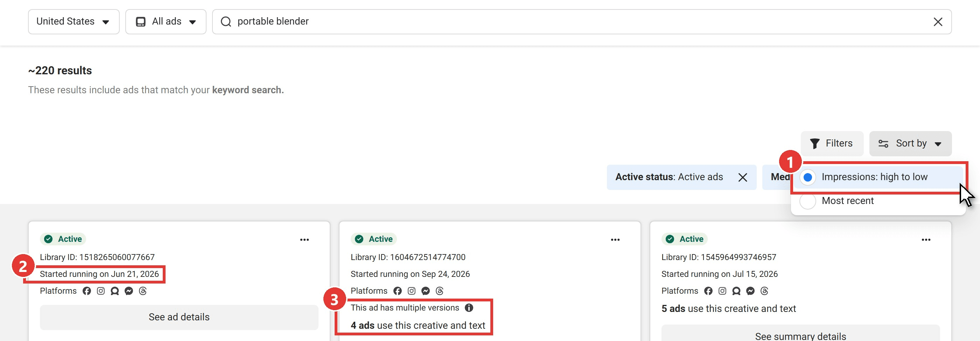Select the Impressions: high to low option

(x=878, y=177)
